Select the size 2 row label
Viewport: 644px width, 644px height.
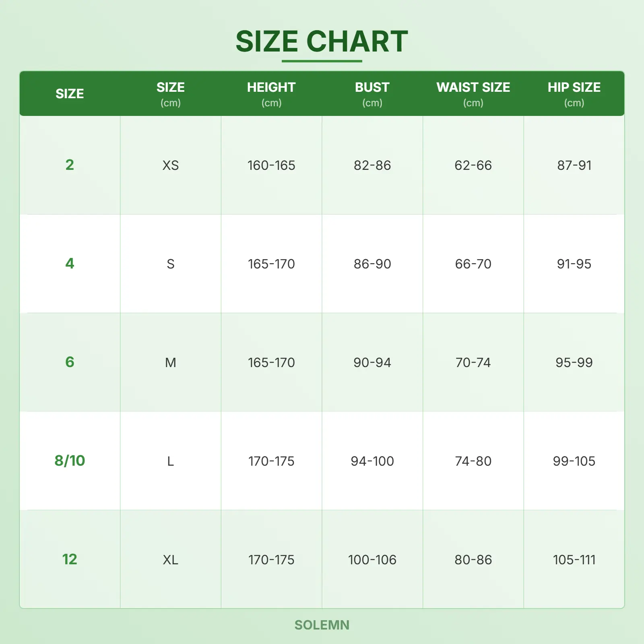coord(70,165)
